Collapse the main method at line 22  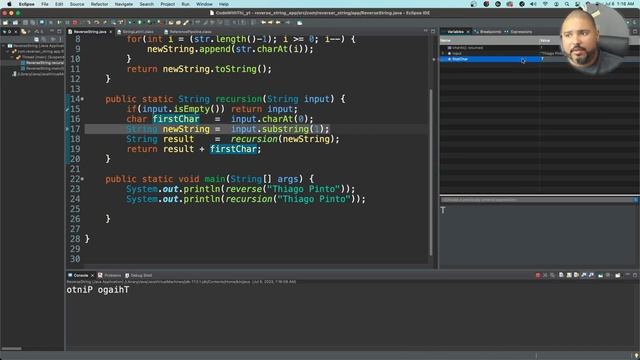82,179
